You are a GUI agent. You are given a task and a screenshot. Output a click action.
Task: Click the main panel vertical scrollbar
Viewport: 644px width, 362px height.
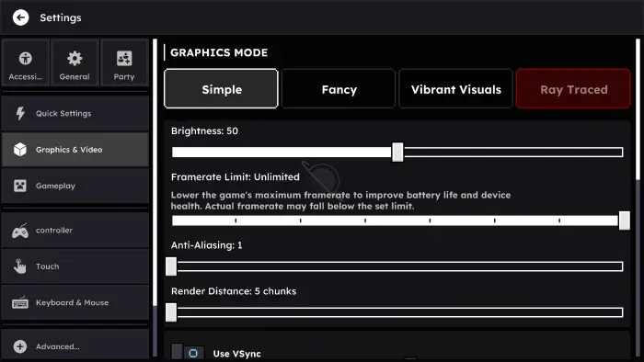point(638,109)
